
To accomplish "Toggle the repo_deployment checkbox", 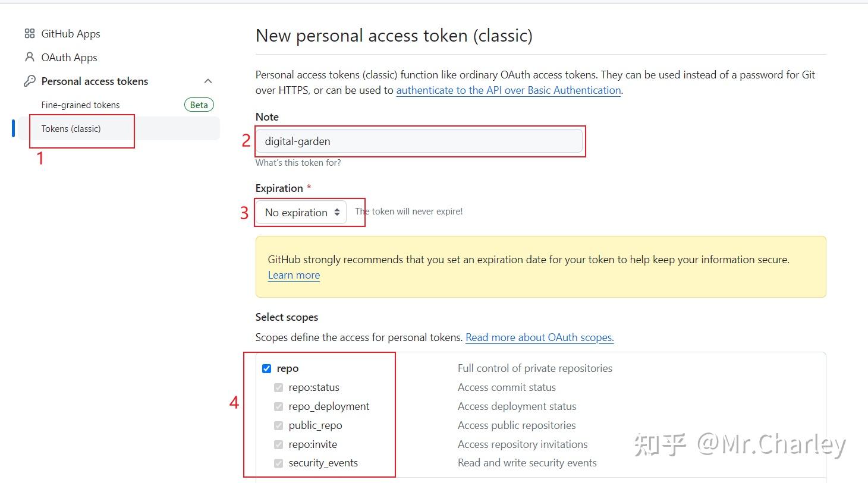I will coord(278,406).
